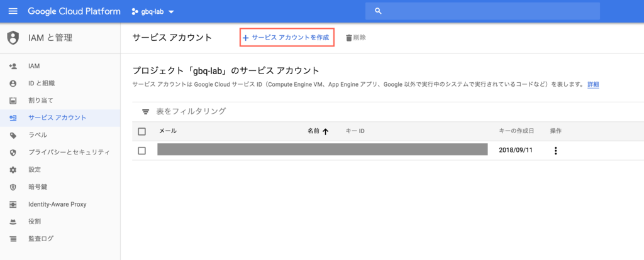Click the 削除 delete button

click(356, 38)
